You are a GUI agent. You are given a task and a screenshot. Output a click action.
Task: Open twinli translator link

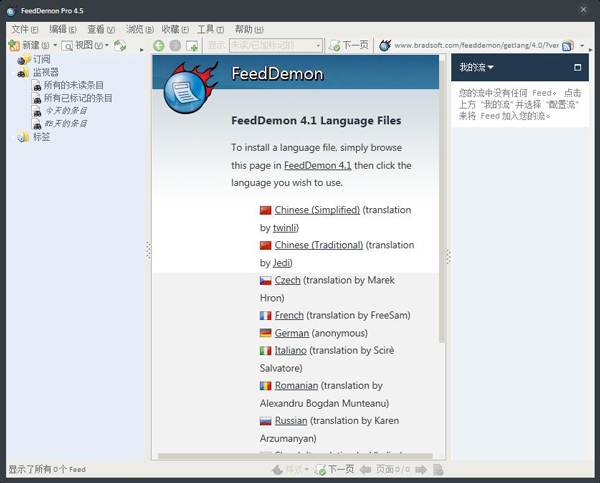click(285, 228)
